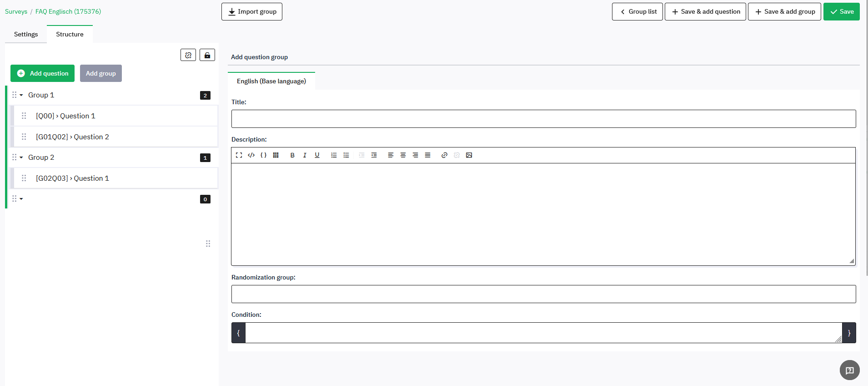The height and width of the screenshot is (386, 868).
Task: Switch the description editor to source code view
Action: click(251, 155)
